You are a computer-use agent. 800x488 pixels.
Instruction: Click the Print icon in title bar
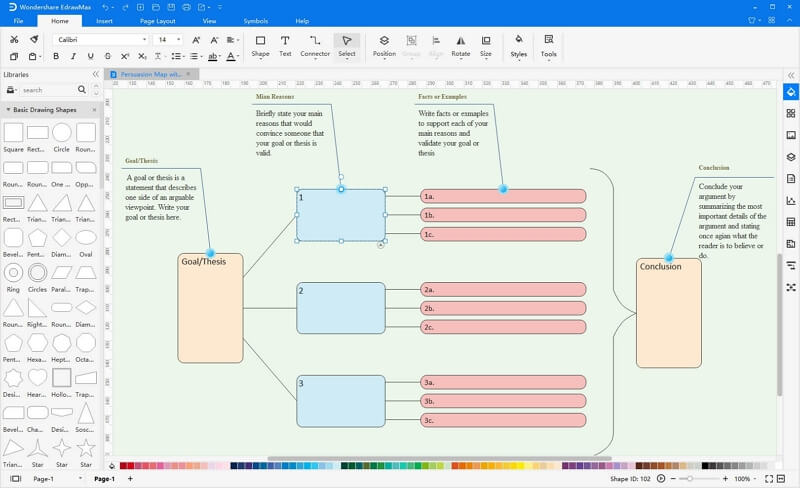coord(187,7)
